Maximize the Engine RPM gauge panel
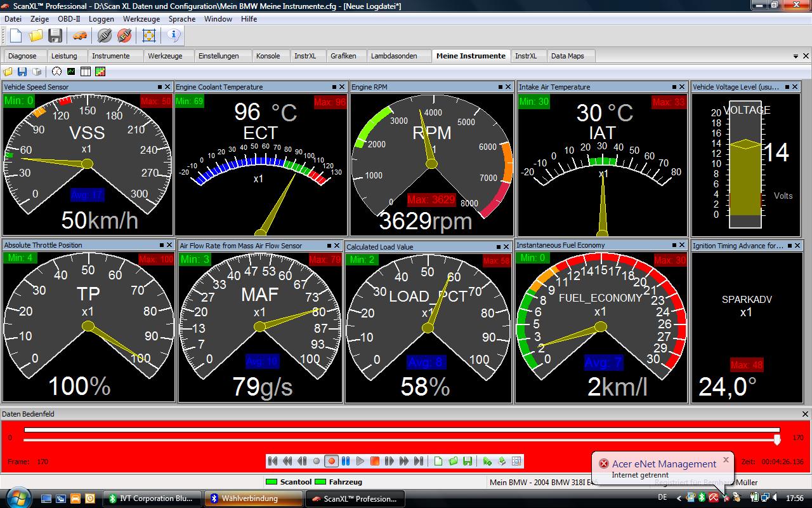This screenshot has height=508, width=812. (500, 87)
